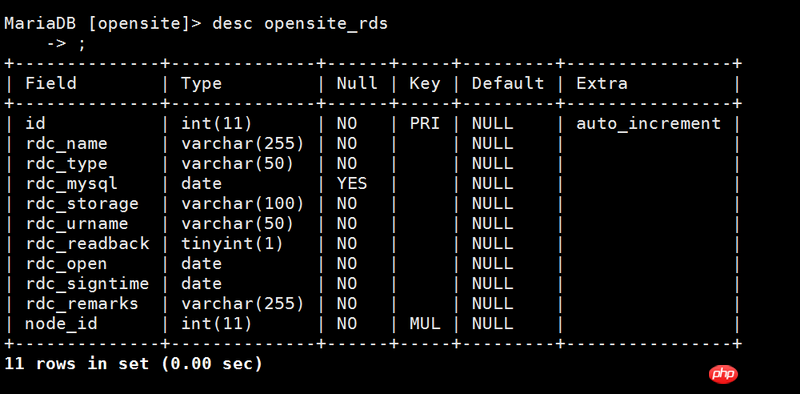
Task: Click the auto_increment value
Action: [x=648, y=124]
